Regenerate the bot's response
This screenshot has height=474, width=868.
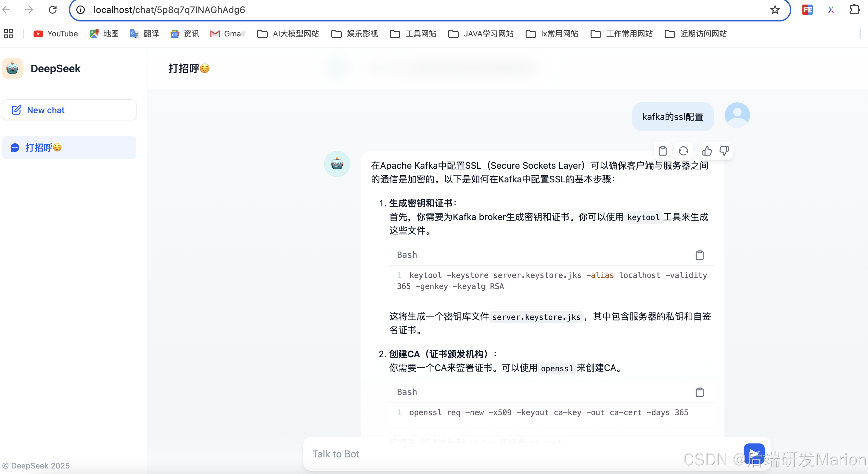point(683,151)
